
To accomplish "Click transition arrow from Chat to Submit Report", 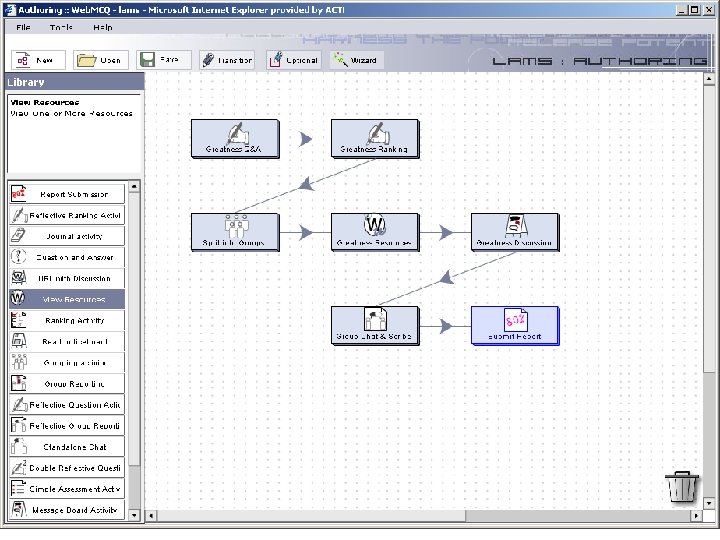I will pos(445,326).
